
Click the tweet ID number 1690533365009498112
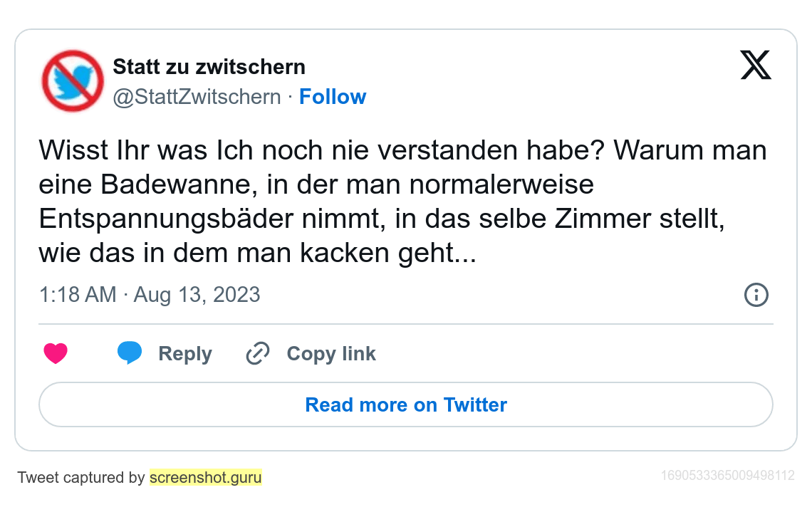pyautogui.click(x=728, y=475)
